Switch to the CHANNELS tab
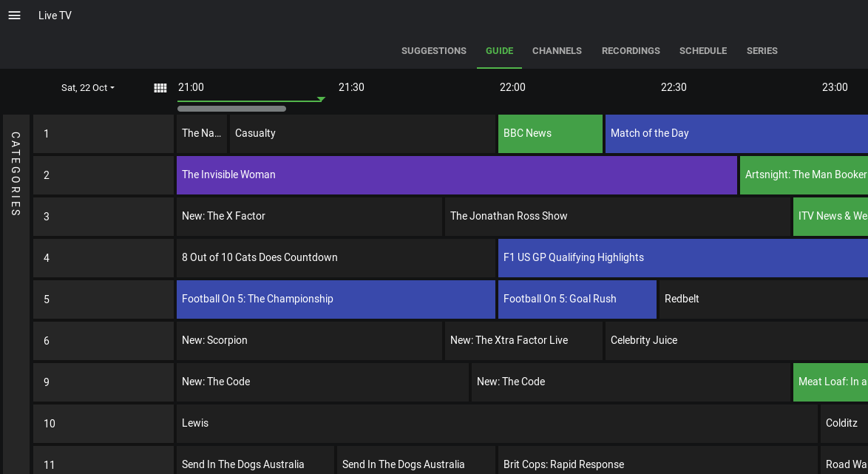This screenshot has width=868, height=474. click(557, 50)
